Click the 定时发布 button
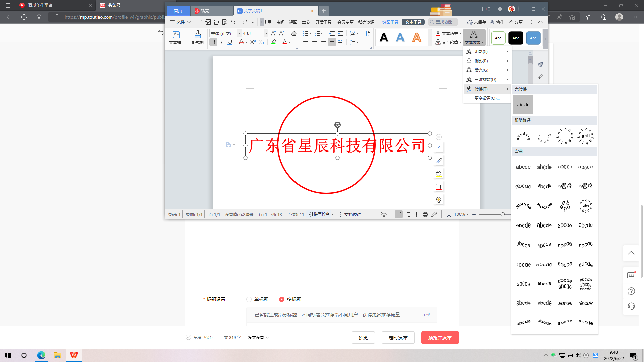The width and height of the screenshot is (644, 362). point(398,338)
